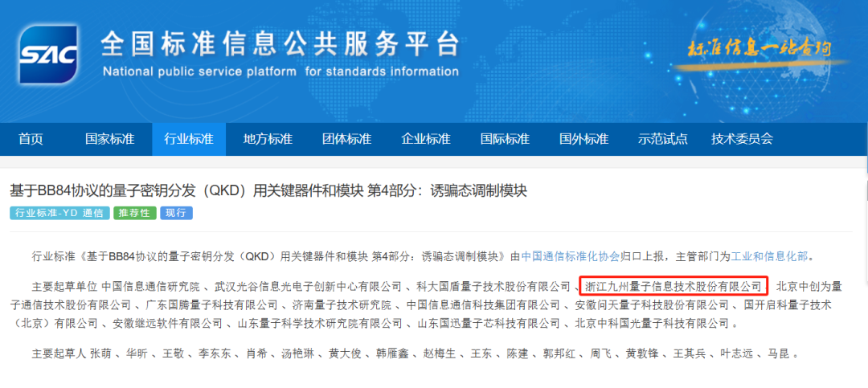Screen dimensions: 868x388
Task: Select the 行业标准 navigation tab
Action: pyautogui.click(x=189, y=139)
